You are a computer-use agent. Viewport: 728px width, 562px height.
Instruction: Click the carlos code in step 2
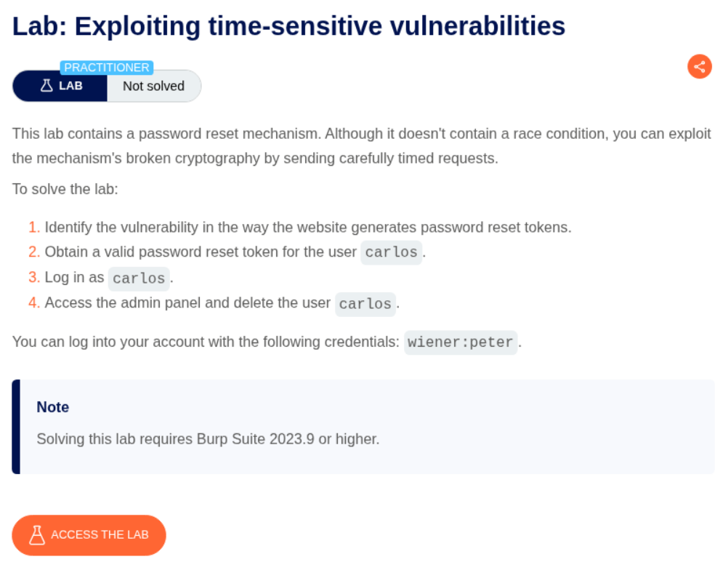[391, 252]
